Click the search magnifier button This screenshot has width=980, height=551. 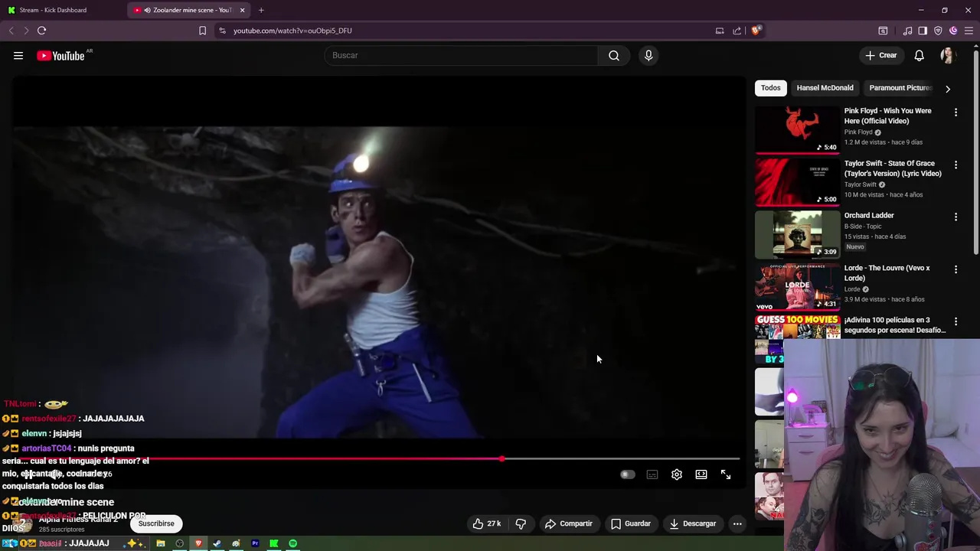pos(614,55)
